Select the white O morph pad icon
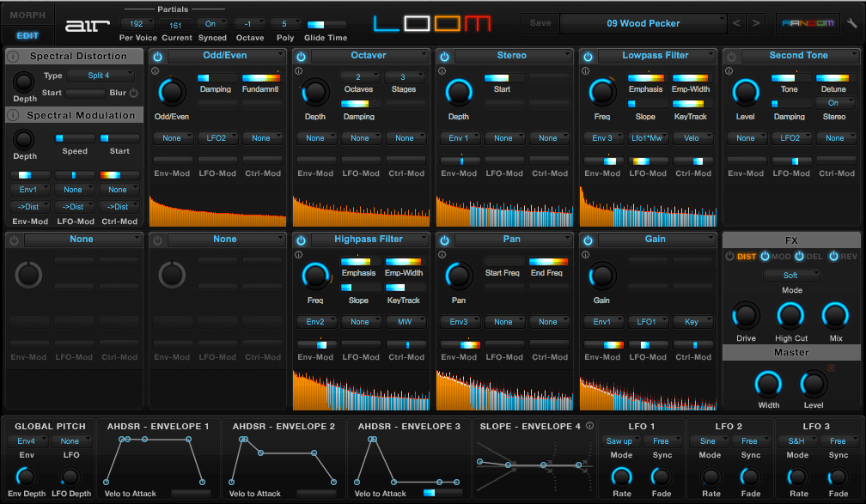The height and width of the screenshot is (504, 866). pyautogui.click(x=417, y=23)
